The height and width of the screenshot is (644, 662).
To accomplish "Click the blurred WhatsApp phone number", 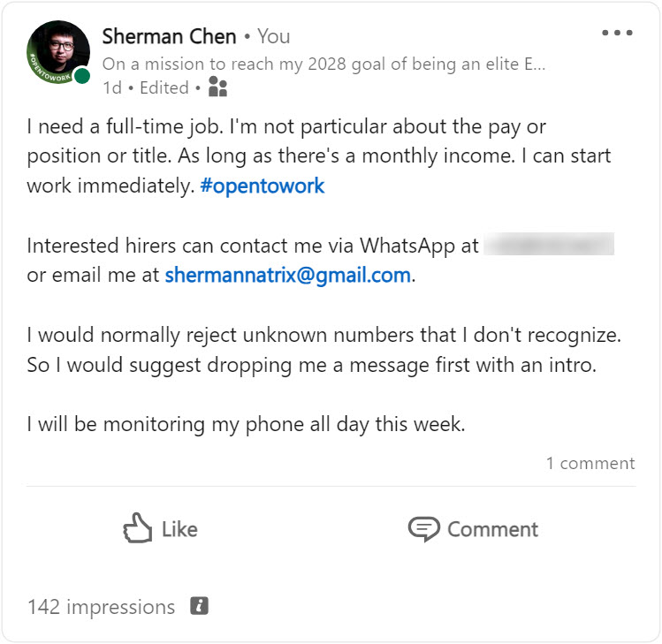I will (x=549, y=246).
